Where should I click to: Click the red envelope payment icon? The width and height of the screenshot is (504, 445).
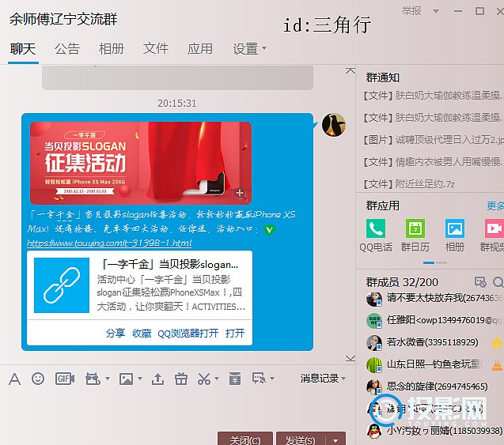tap(235, 379)
